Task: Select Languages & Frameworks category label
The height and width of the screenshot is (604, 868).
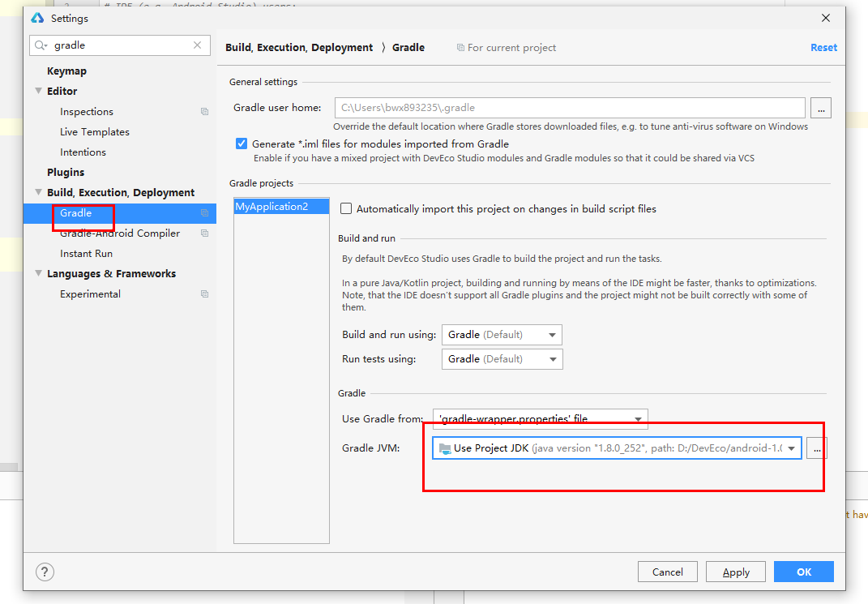Action: (111, 273)
